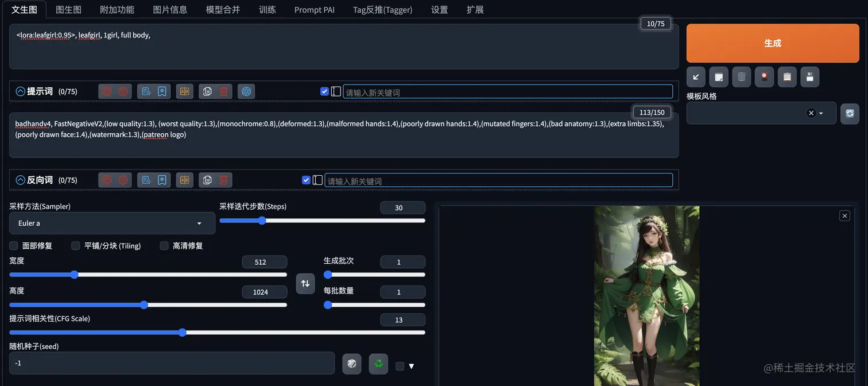
Task: Click the refresh icon next to 模板风格
Action: (850, 113)
